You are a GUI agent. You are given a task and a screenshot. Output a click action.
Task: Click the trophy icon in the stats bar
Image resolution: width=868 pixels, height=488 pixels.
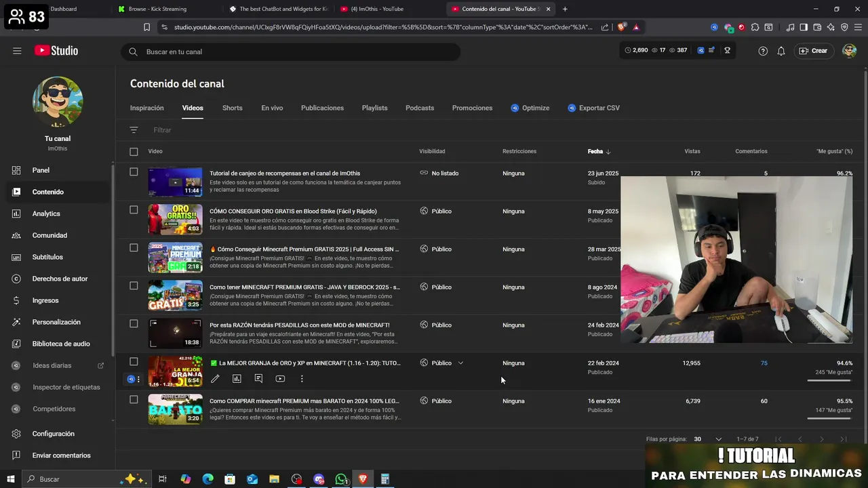click(x=727, y=50)
